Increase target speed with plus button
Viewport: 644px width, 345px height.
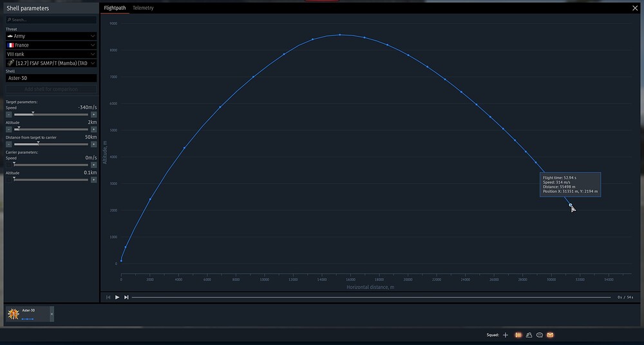(93, 115)
